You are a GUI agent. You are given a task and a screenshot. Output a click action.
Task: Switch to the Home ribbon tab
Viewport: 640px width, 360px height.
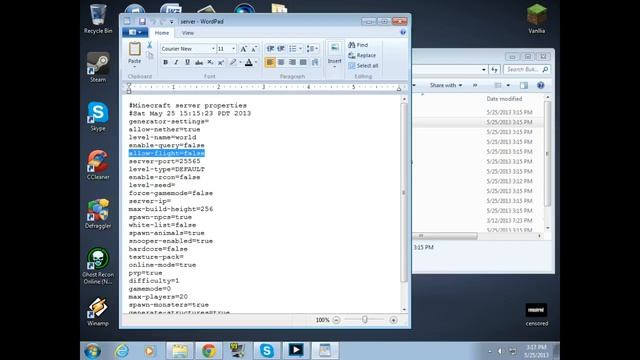click(162, 33)
